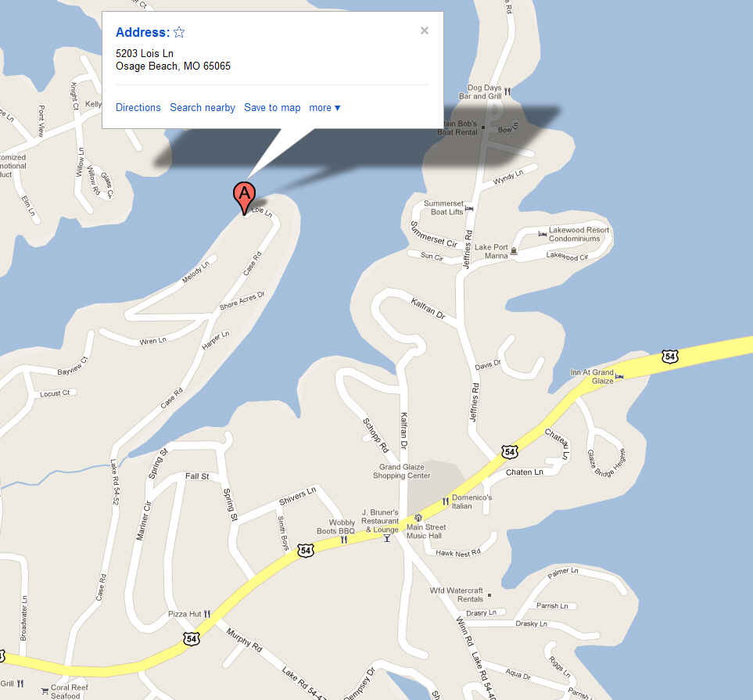This screenshot has height=700, width=753.
Task: Star this address as a favorite
Action: (179, 32)
